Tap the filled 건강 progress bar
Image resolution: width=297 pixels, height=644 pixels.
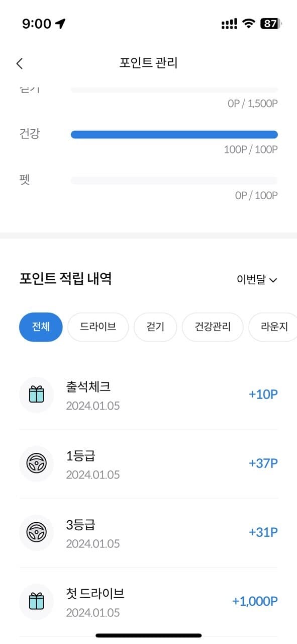pos(174,134)
